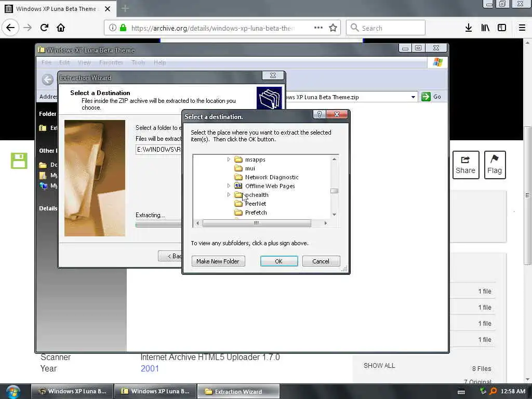This screenshot has width=532, height=399.
Task: Click the Extracting progress bar
Action: (159, 224)
